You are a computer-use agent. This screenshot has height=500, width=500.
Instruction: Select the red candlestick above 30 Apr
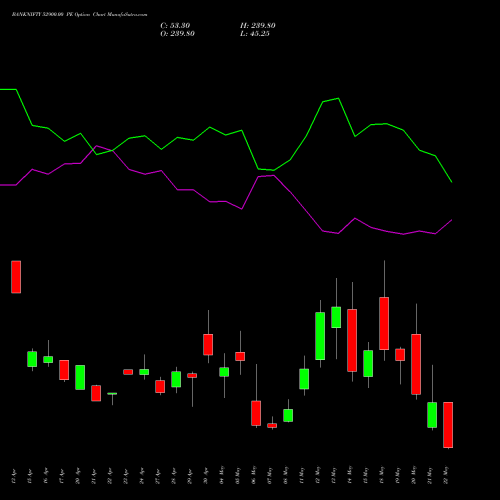point(208,344)
